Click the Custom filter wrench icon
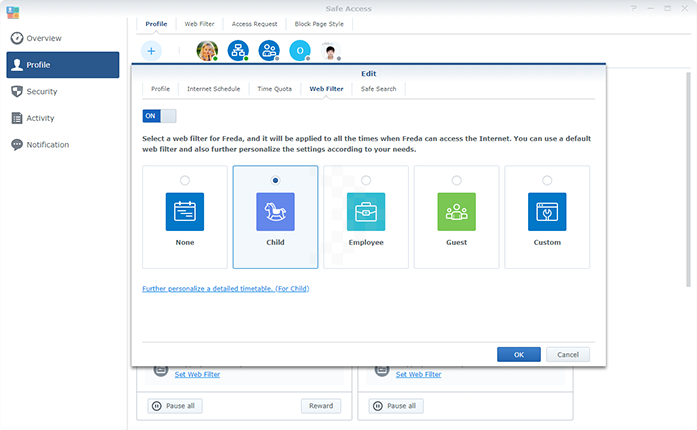Viewport: 697px width, 430px height. point(547,212)
